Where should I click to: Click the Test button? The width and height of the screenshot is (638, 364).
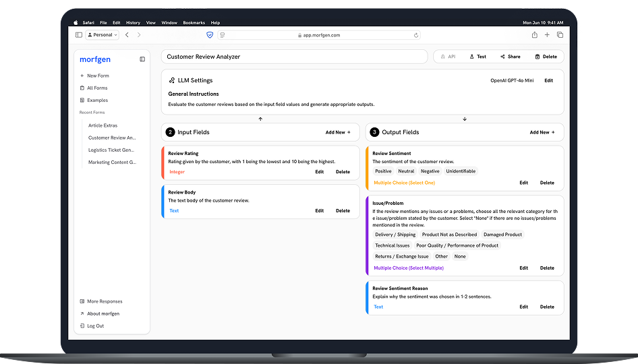point(477,57)
